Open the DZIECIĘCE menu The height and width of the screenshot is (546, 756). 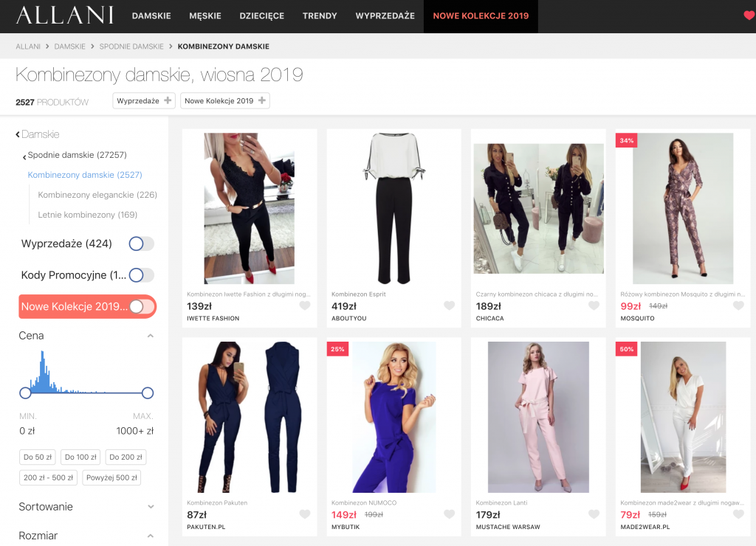point(262,16)
